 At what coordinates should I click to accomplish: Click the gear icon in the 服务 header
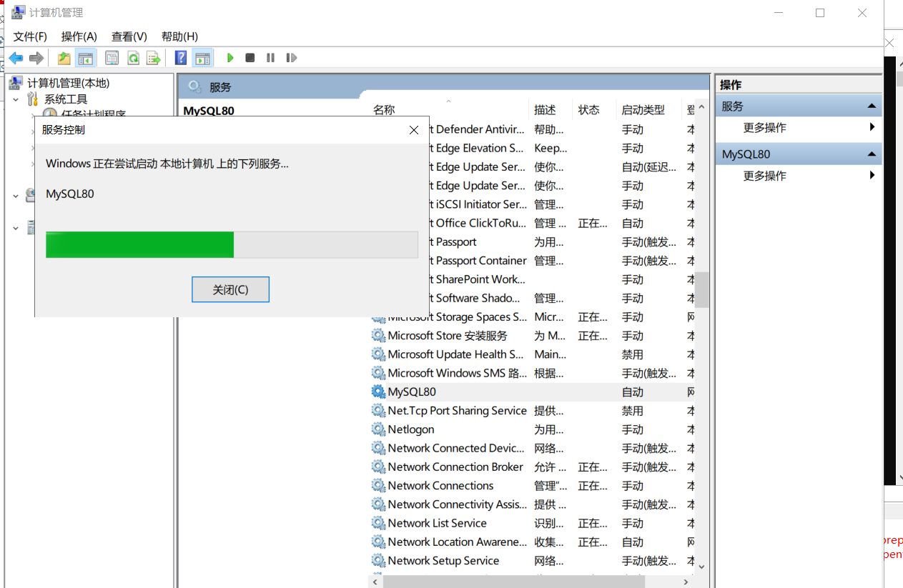194,87
